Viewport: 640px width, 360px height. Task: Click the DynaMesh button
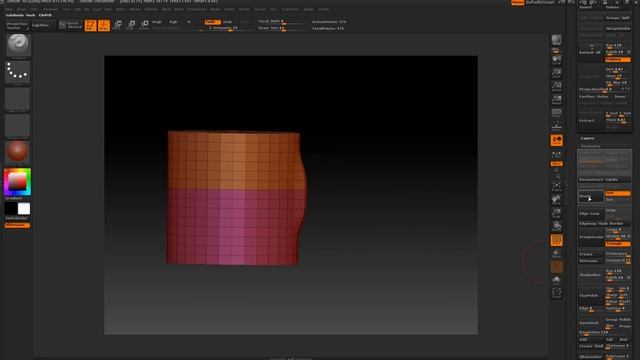pyautogui.click(x=591, y=322)
